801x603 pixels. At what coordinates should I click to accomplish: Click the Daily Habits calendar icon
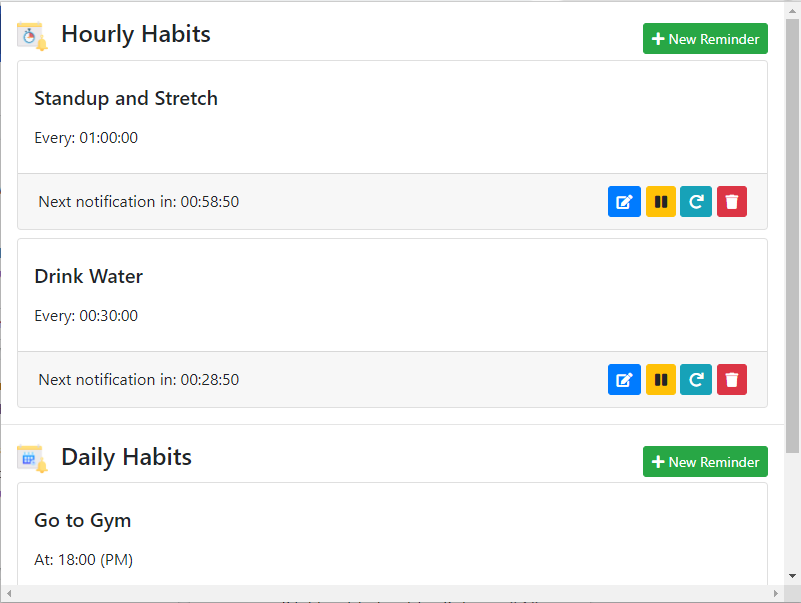click(32, 459)
